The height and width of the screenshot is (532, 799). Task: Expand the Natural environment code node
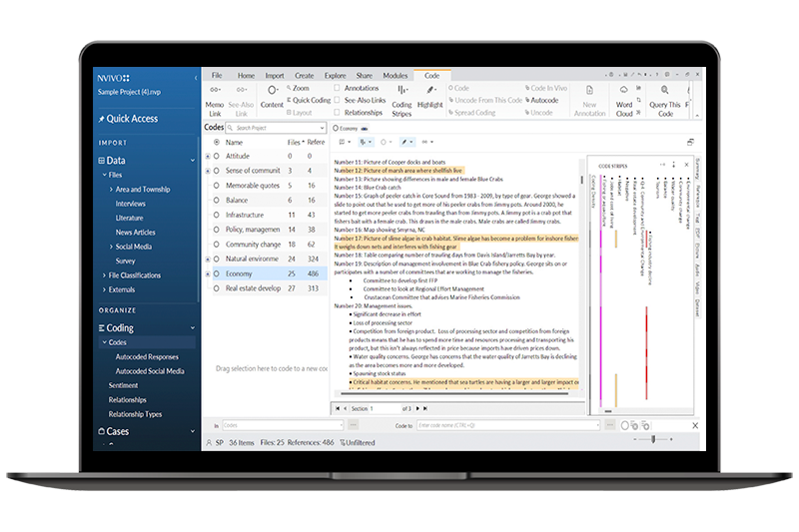point(208,260)
